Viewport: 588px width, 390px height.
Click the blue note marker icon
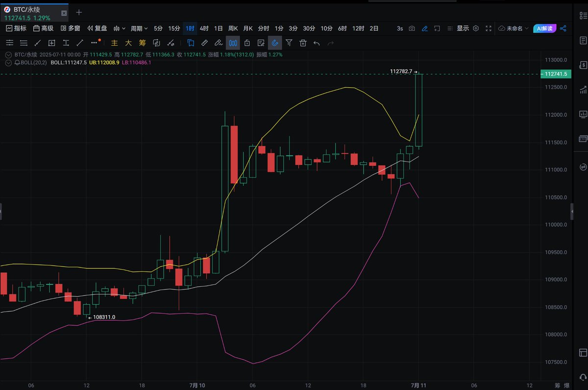(191, 43)
